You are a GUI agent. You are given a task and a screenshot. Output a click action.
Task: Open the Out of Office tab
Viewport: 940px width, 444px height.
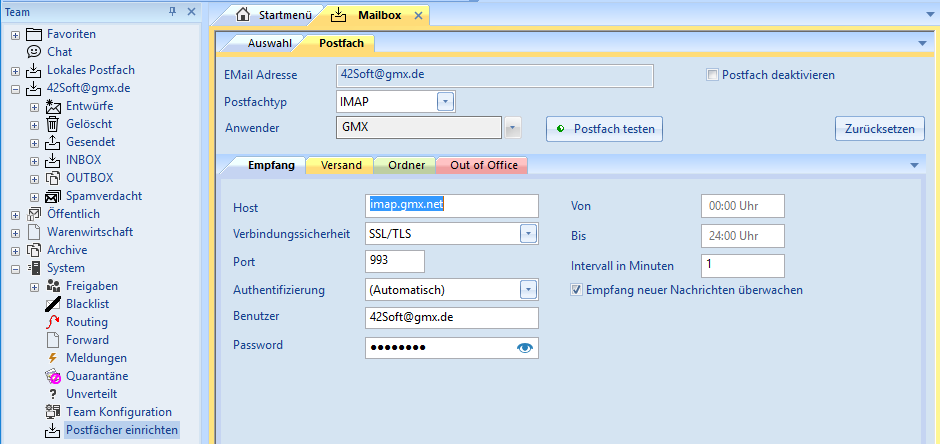484,165
